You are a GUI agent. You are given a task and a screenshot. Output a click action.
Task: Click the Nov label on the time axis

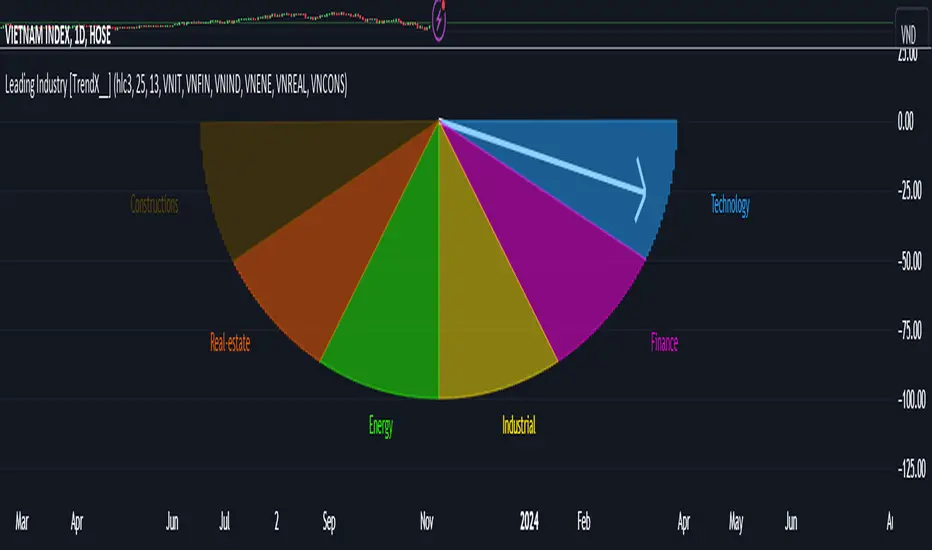(427, 520)
